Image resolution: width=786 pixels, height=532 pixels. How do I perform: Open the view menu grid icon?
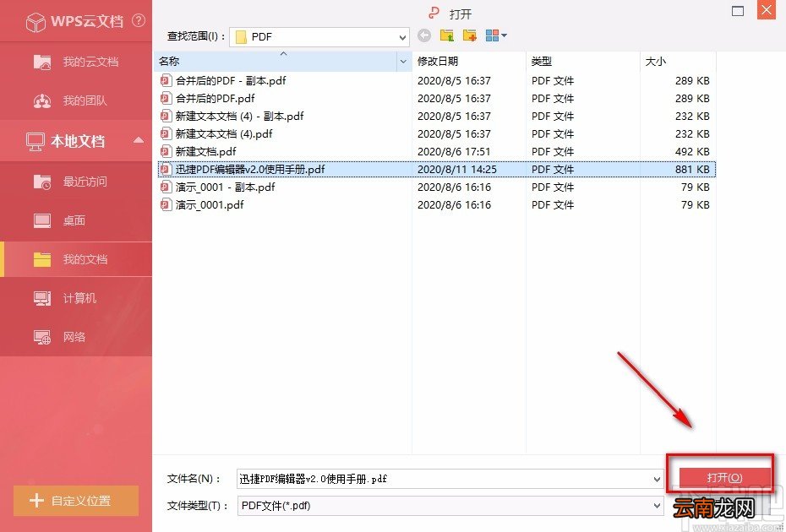click(496, 35)
